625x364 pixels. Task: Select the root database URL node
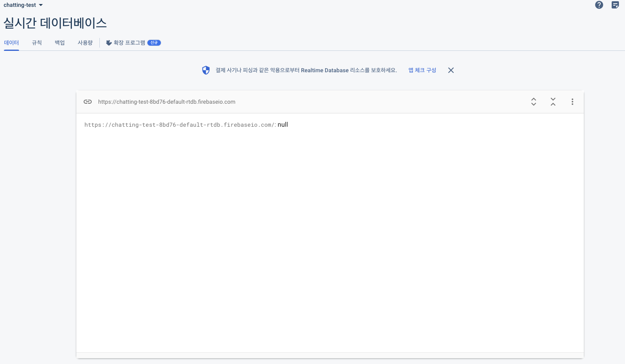180,125
